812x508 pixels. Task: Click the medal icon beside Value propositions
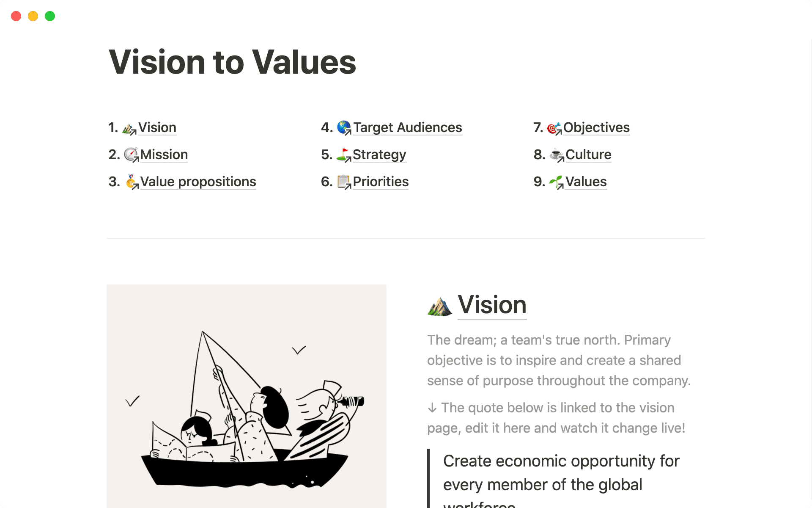click(132, 182)
